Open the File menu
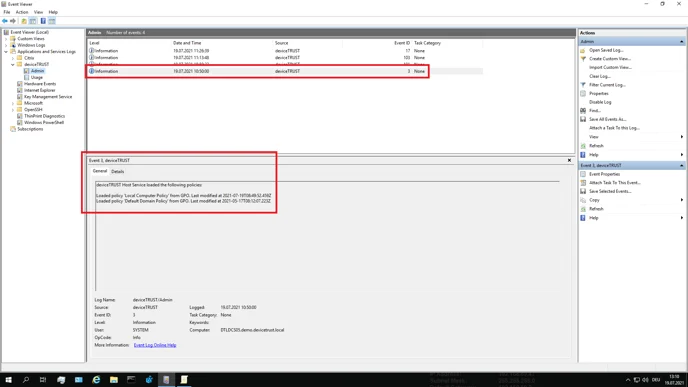688x387 pixels. [x=7, y=12]
